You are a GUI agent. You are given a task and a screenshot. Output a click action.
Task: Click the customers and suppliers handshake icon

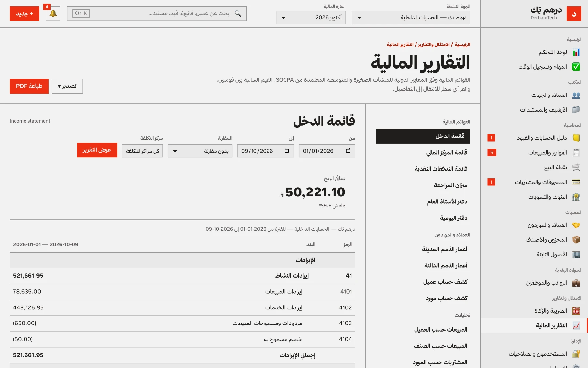pyautogui.click(x=576, y=225)
